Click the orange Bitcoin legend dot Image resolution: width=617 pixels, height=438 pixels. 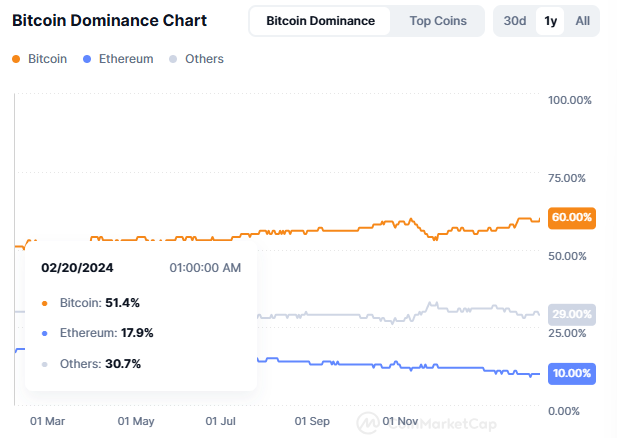16,59
